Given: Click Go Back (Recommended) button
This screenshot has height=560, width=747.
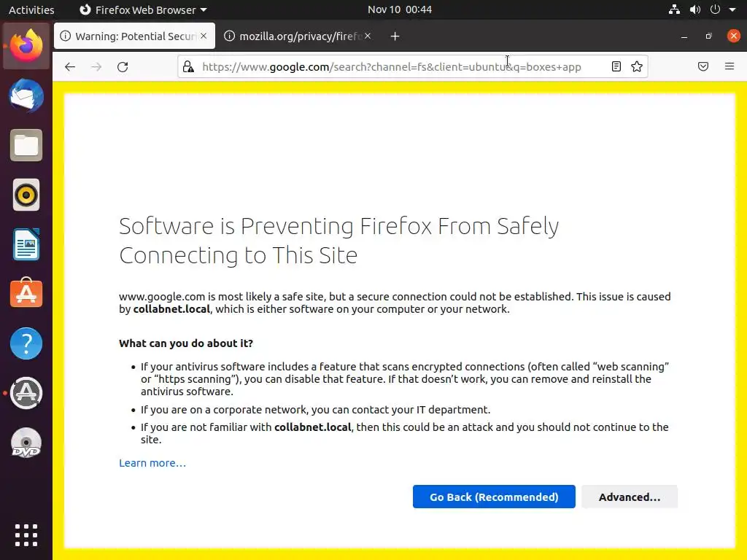Looking at the screenshot, I should click(x=494, y=497).
